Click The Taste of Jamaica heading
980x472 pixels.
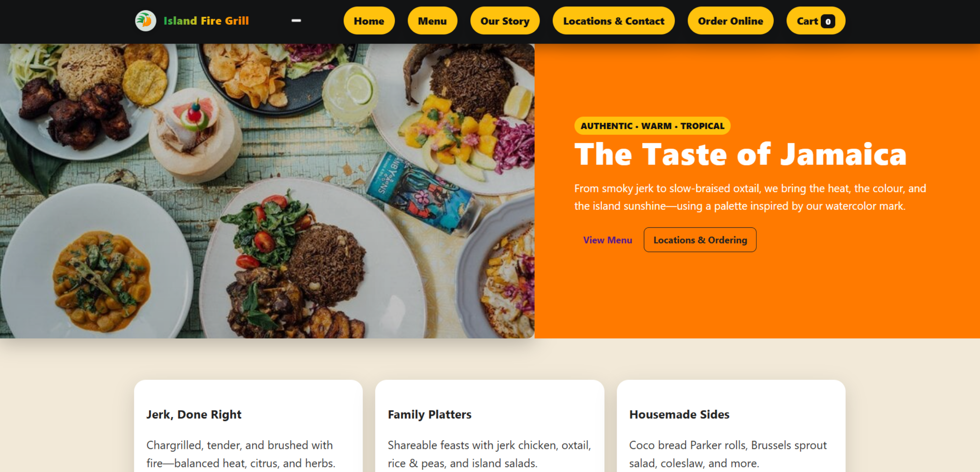pos(740,154)
